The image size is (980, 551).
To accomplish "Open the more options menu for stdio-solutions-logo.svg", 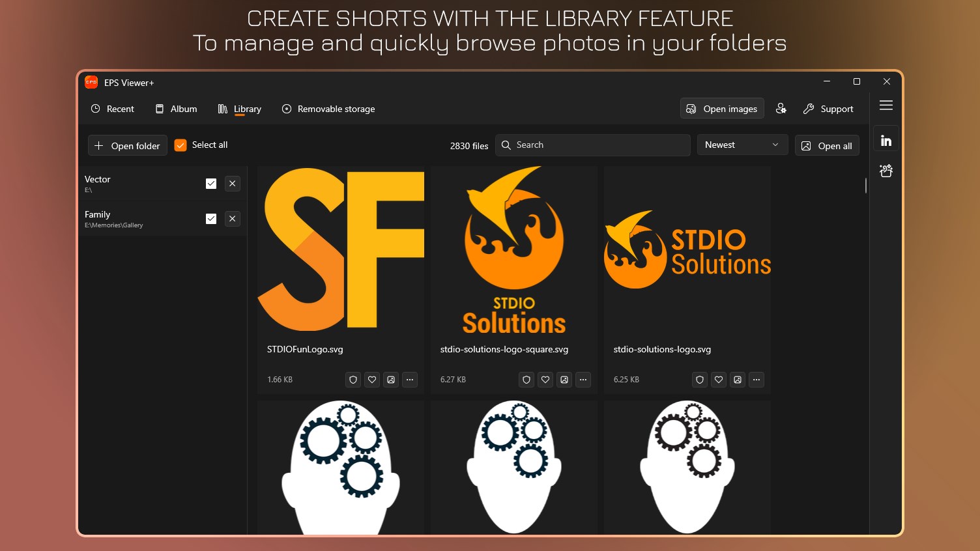I will pyautogui.click(x=757, y=380).
